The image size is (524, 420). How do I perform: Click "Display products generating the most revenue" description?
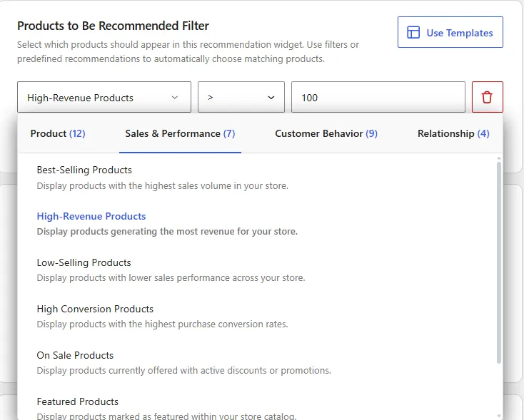tap(167, 231)
